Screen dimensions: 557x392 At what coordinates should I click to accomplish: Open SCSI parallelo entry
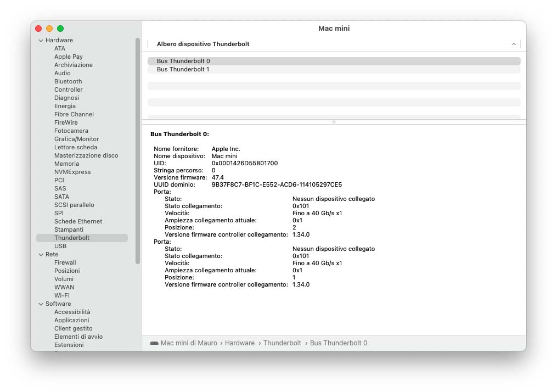[74, 205]
